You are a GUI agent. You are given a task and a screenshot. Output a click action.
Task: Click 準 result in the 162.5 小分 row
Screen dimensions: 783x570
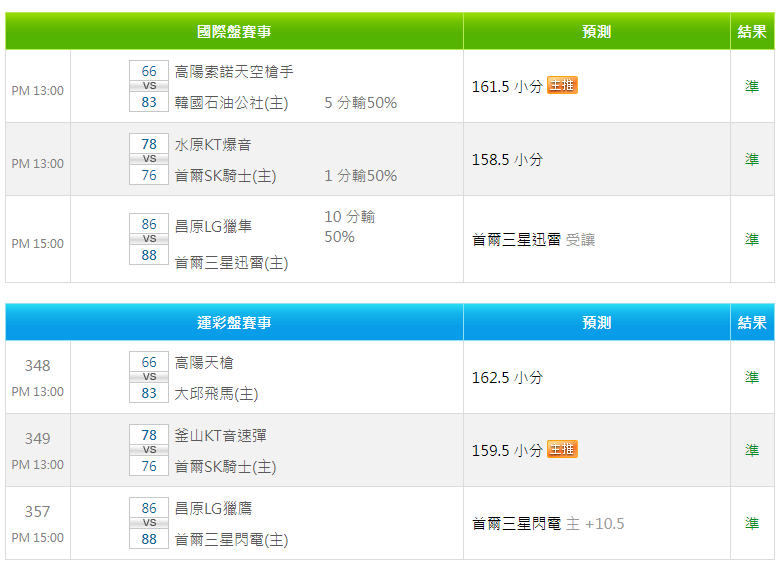click(x=752, y=377)
